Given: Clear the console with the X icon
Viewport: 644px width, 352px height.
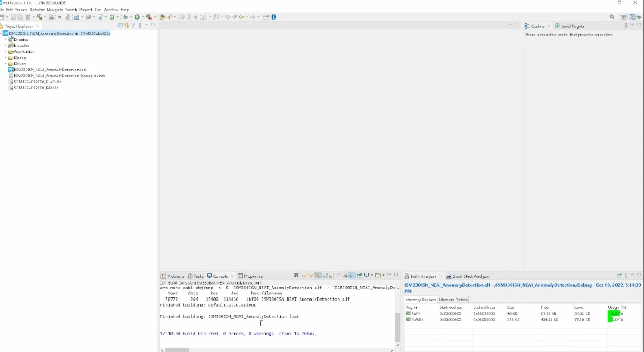Looking at the screenshot, I should click(296, 276).
